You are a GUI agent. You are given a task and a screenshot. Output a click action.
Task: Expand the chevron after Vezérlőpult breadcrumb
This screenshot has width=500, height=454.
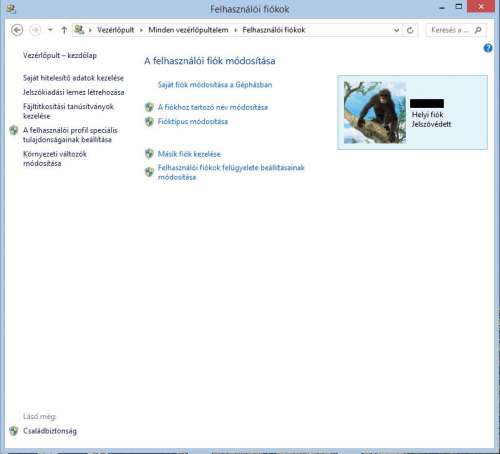tap(141, 30)
